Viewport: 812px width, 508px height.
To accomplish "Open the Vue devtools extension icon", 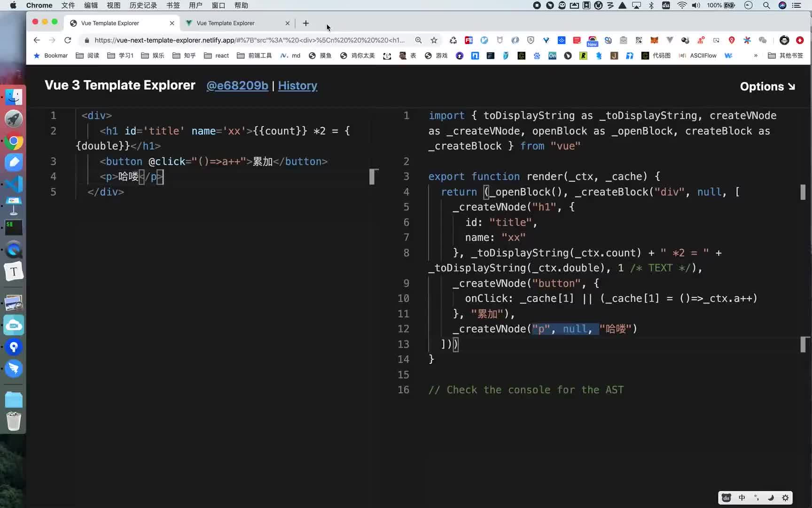I will coord(670,40).
